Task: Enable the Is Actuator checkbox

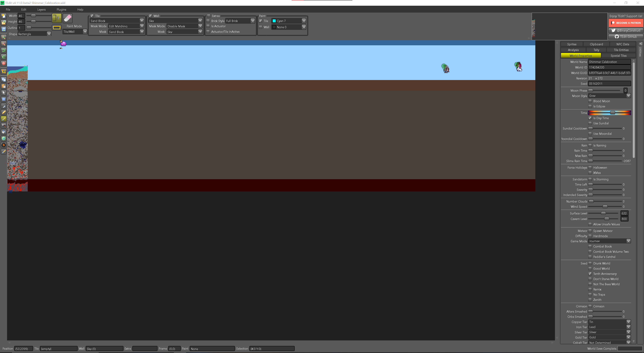Action: (208, 26)
